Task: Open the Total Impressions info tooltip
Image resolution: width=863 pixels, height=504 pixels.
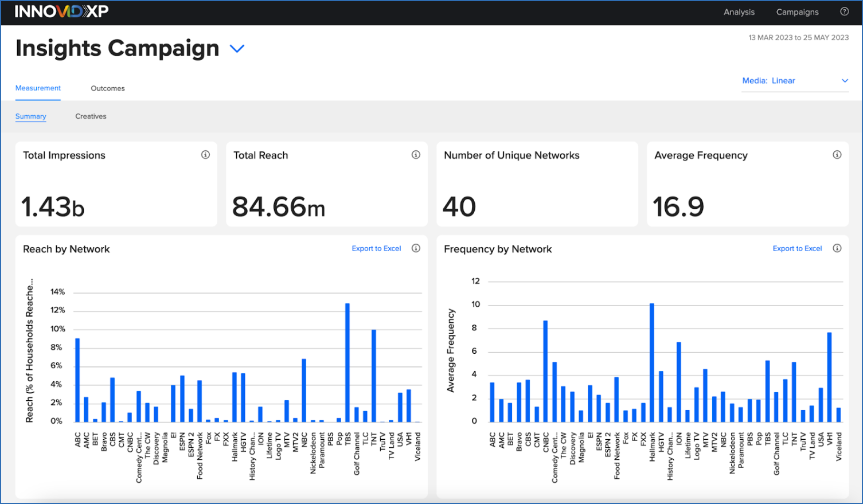Action: [205, 155]
